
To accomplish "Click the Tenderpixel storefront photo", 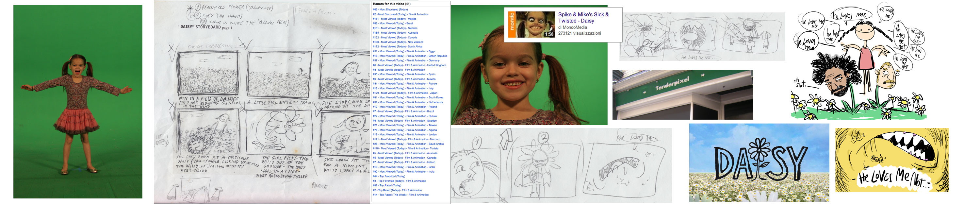I will point(682,94).
